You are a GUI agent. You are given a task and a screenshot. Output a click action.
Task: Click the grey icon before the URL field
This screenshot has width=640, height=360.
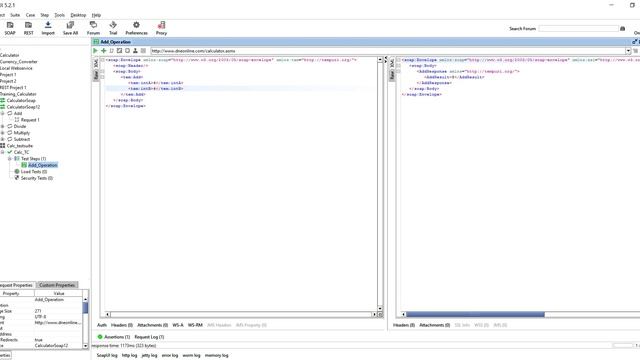tap(143, 51)
